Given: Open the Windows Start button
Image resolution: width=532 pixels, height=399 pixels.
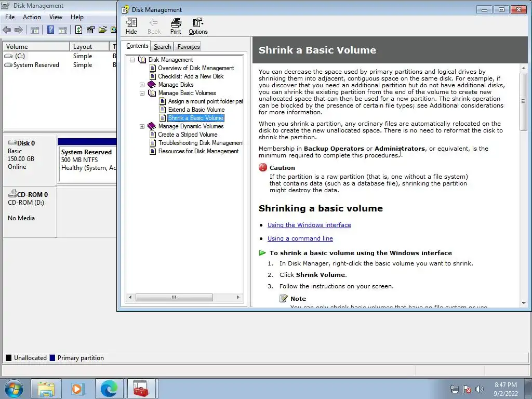Looking at the screenshot, I should [14, 389].
